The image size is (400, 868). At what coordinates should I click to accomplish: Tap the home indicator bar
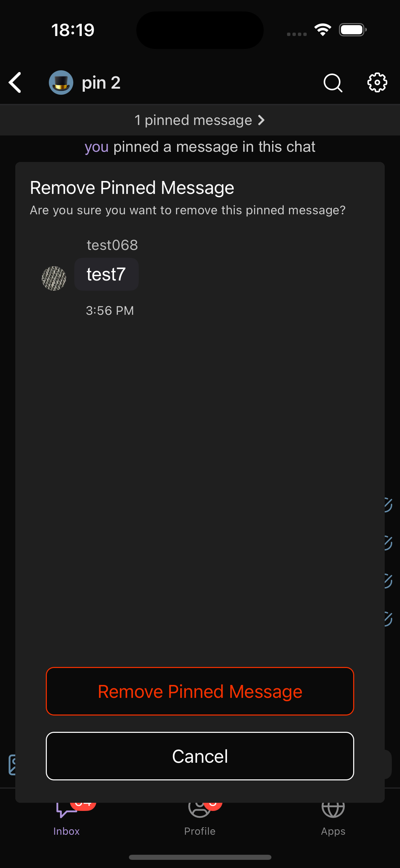(200, 857)
